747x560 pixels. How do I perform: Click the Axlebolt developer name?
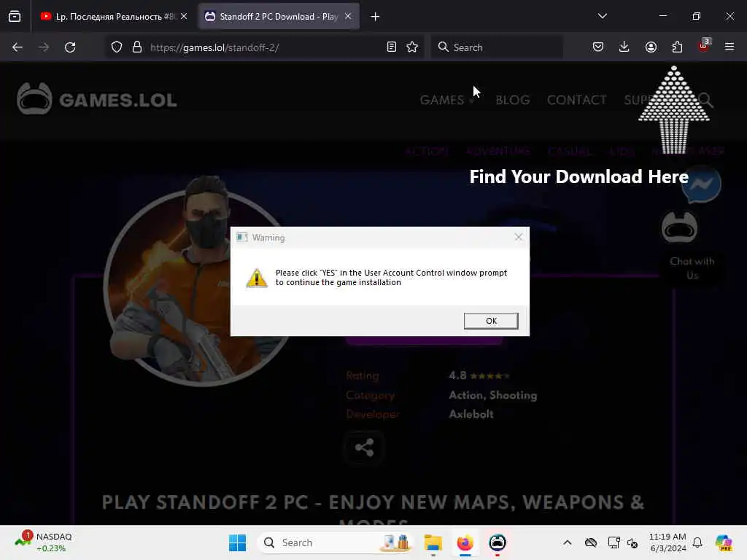471,414
